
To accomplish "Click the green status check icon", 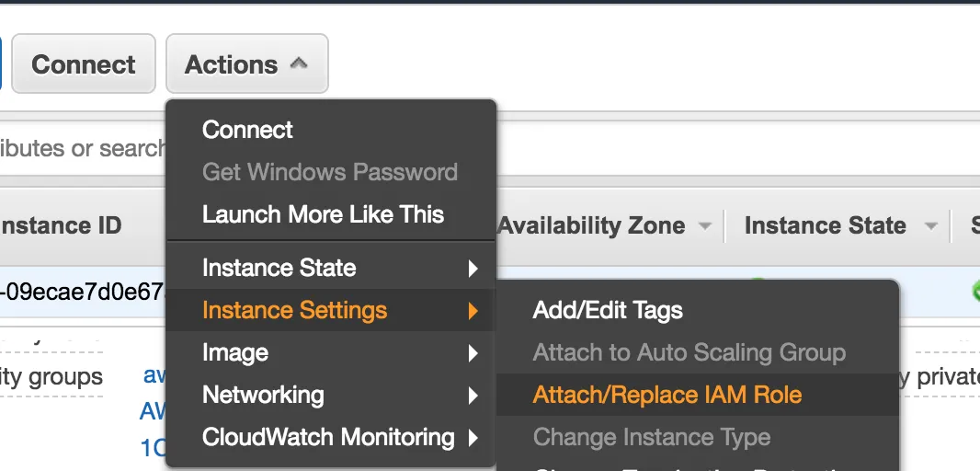I will click(975, 292).
